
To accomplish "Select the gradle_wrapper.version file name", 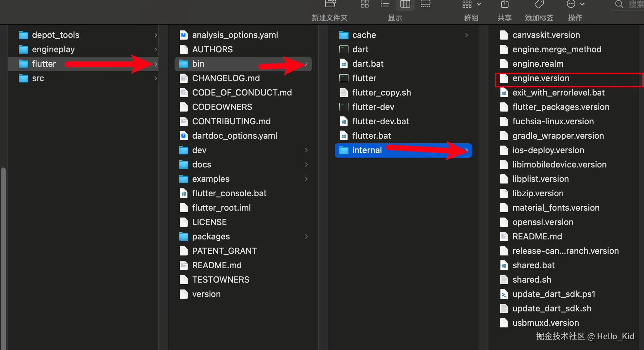I will pos(558,136).
